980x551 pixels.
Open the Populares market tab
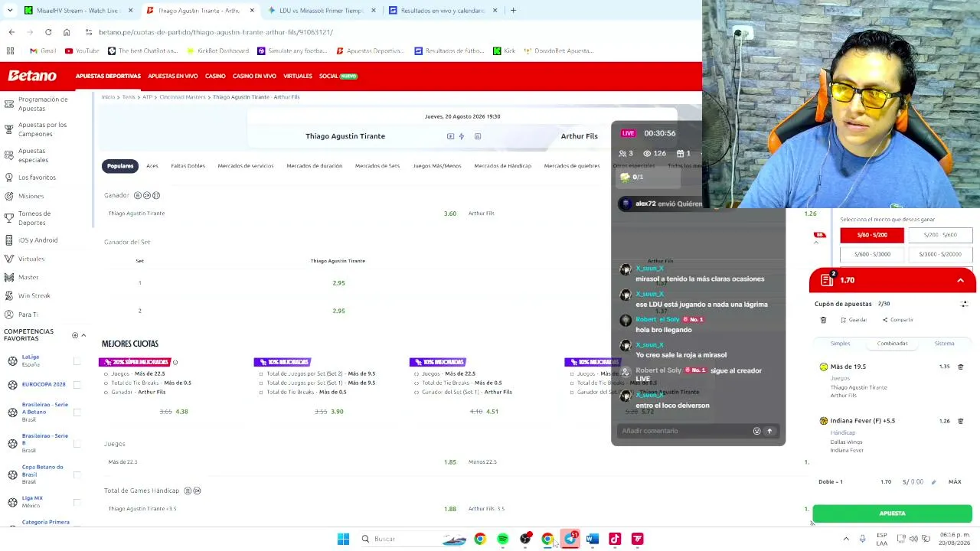point(120,166)
